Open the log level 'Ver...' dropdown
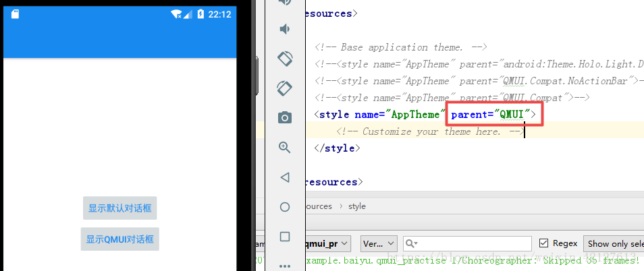Screen dimensions: 644x271 click(379, 243)
